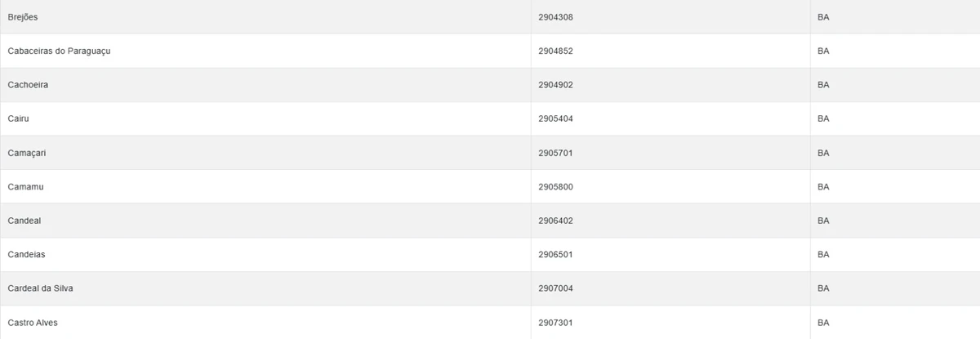Viewport: 980px width, 339px height.
Task: Click the Brejões municipality name cell
Action: [23, 17]
